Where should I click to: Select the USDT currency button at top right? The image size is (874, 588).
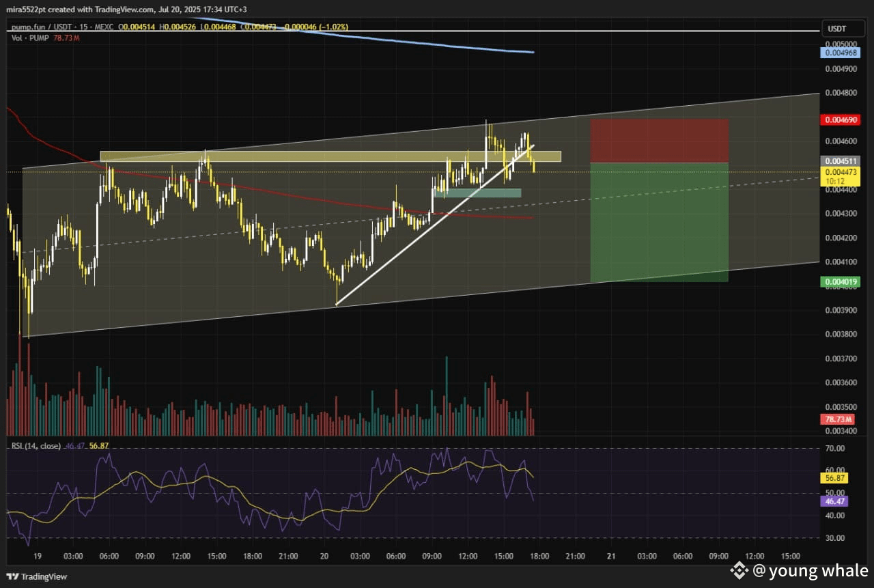(x=843, y=29)
